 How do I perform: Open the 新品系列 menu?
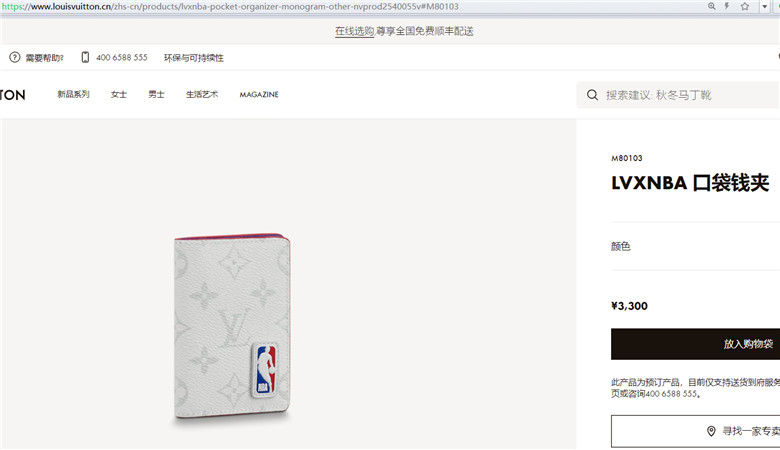73,94
